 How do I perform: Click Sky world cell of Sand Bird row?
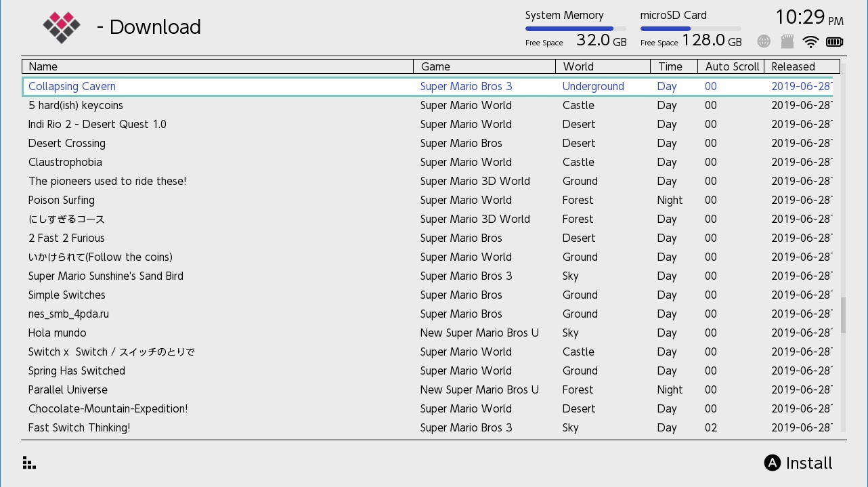pyautogui.click(x=571, y=276)
